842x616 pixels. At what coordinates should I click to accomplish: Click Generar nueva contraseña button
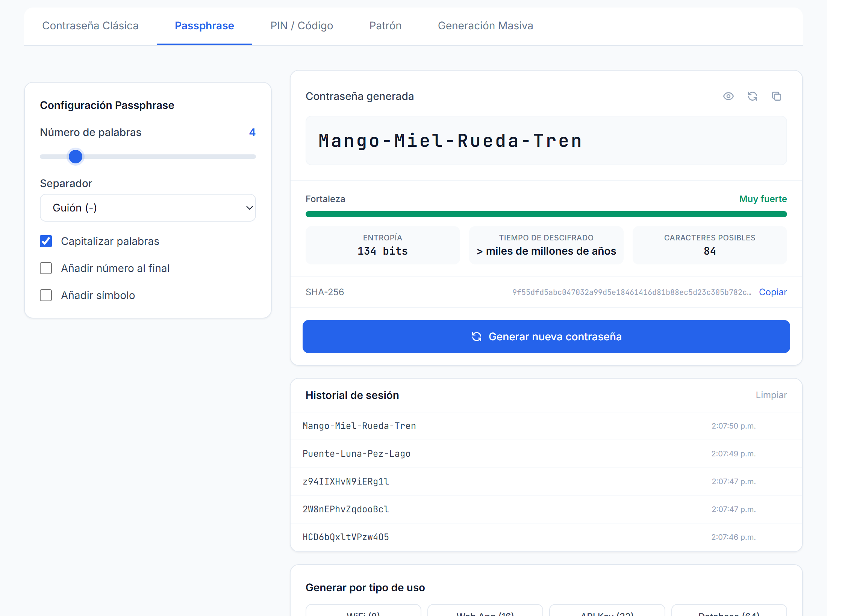pos(546,337)
